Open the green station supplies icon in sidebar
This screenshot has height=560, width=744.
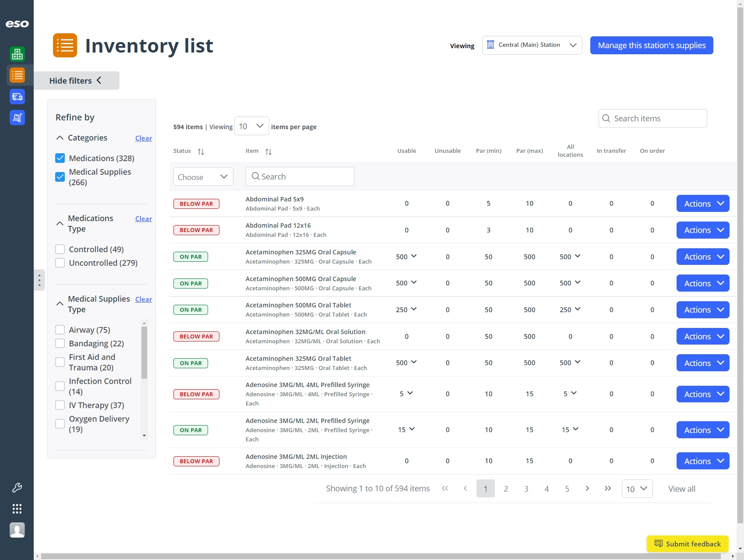pyautogui.click(x=17, y=54)
